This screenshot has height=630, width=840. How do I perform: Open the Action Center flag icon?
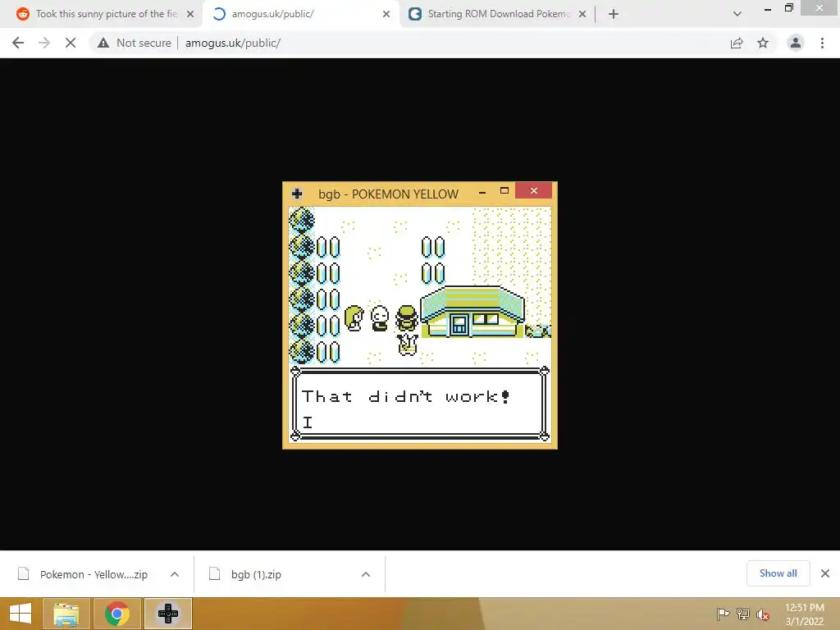[723, 614]
